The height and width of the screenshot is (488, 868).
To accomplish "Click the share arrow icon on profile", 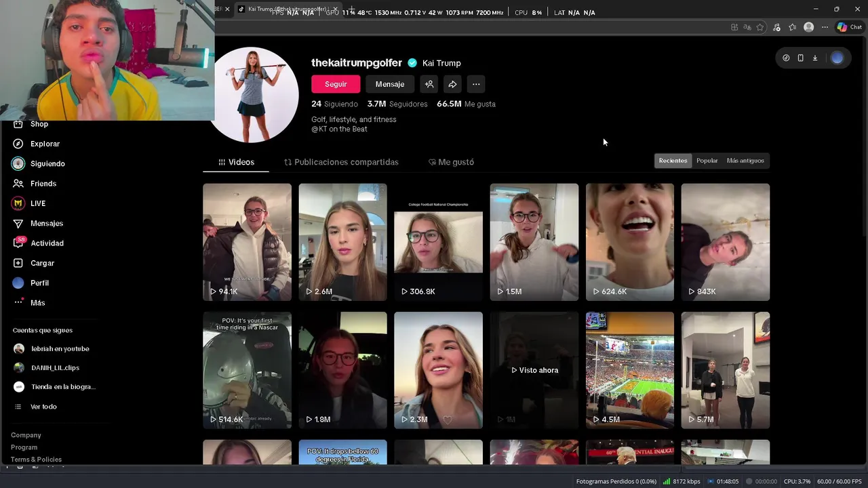I will point(452,84).
